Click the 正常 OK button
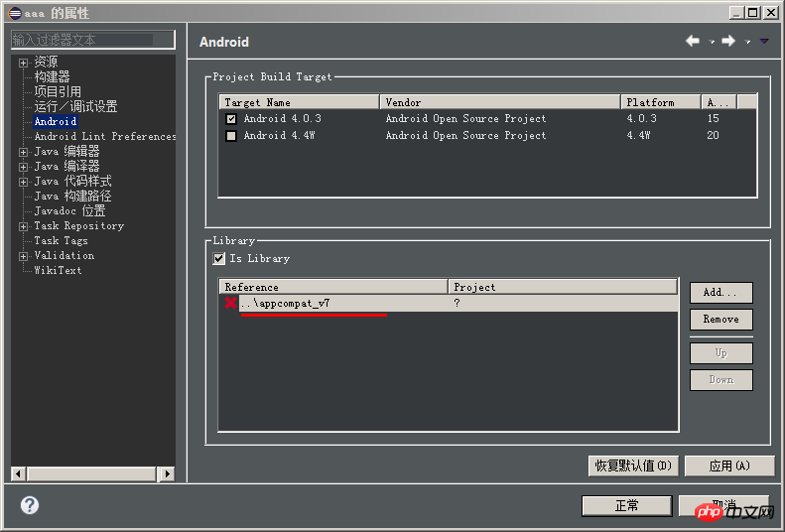This screenshot has width=785, height=532. (627, 505)
